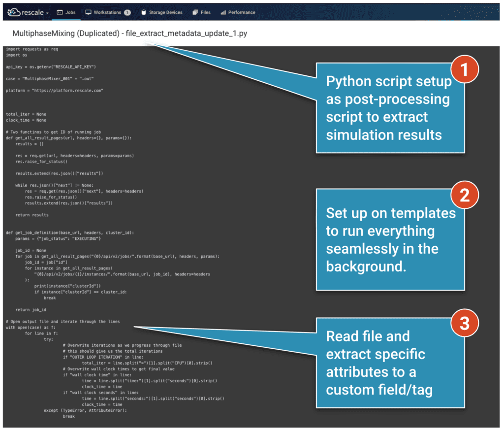Click the 'return results' line

point(32,215)
